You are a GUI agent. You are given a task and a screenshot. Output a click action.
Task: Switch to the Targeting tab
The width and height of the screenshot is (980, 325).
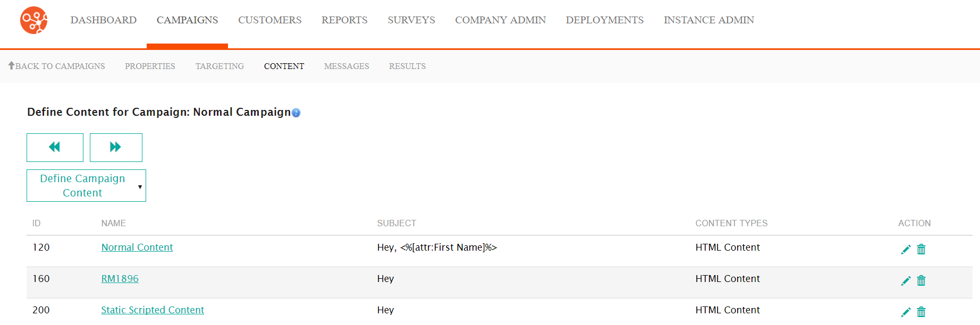(x=219, y=66)
